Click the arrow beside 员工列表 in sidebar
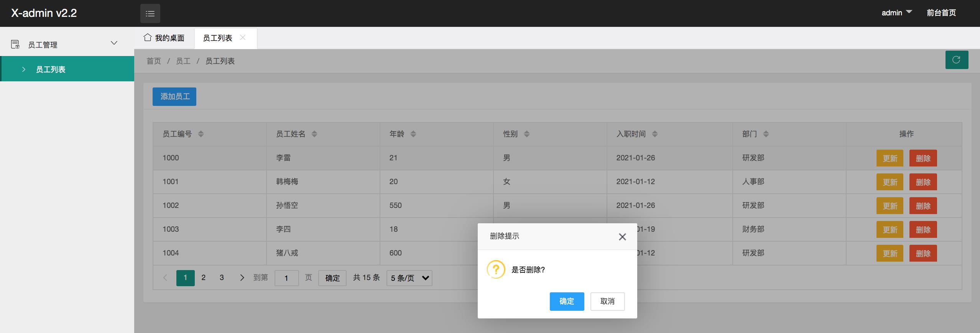The width and height of the screenshot is (980, 333). [24, 69]
